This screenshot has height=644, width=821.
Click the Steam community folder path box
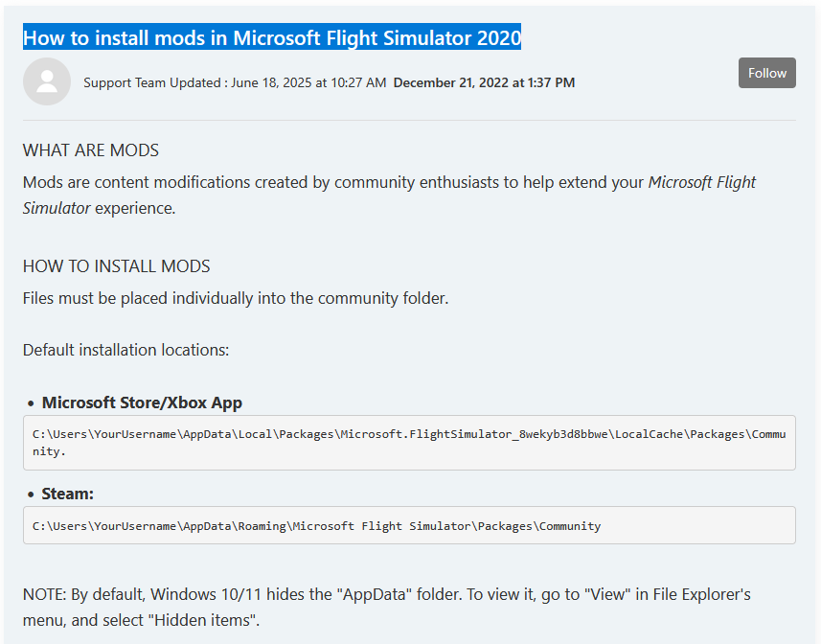(409, 525)
